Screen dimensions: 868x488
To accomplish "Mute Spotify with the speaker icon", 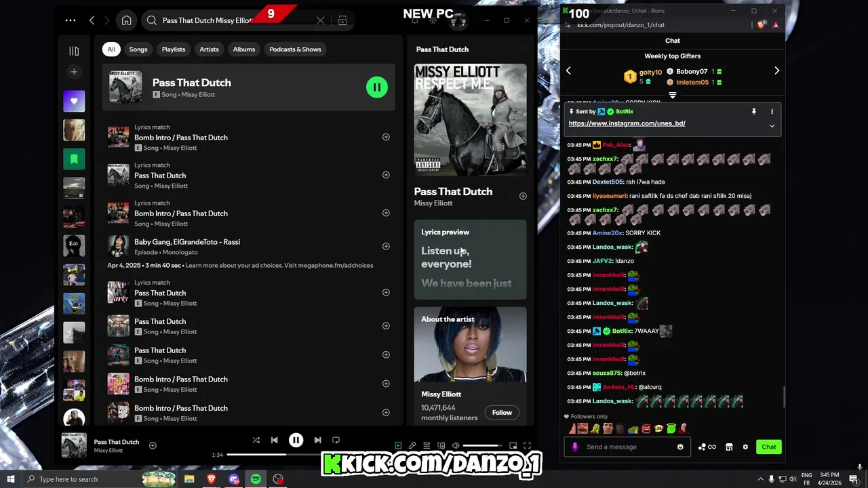I will click(456, 446).
